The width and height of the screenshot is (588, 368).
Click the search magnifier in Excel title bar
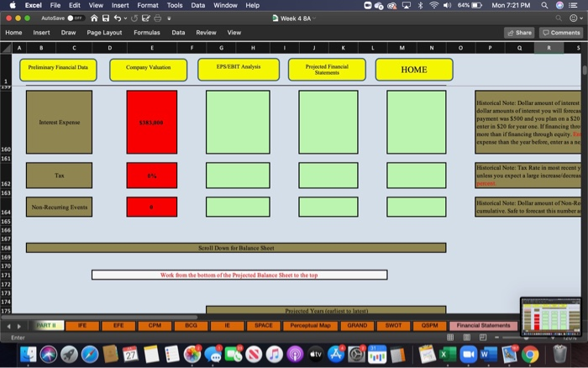tap(559, 18)
